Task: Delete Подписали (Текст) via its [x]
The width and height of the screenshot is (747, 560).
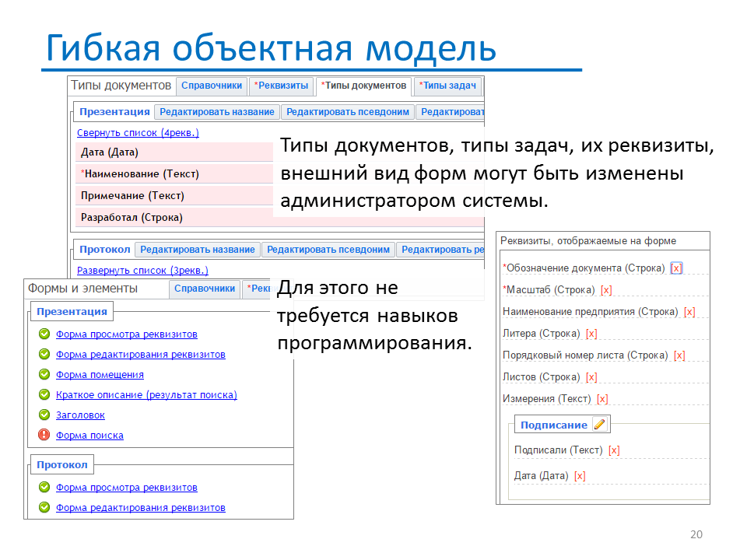Action: coord(614,450)
